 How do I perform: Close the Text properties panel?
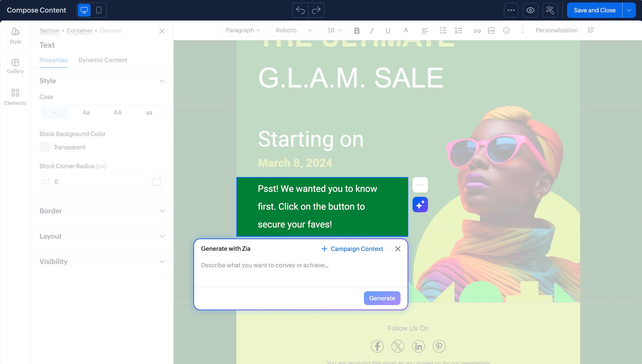coord(162,31)
